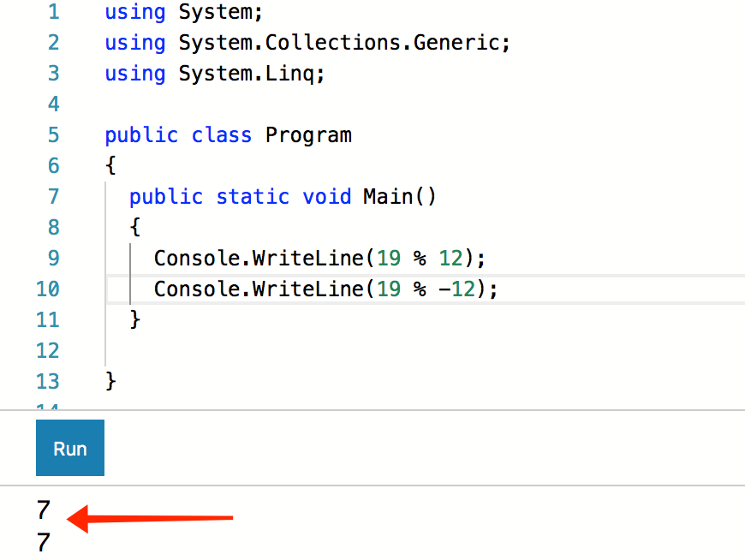Click line number 13 in the gutter
The image size is (745, 560).
(x=48, y=382)
